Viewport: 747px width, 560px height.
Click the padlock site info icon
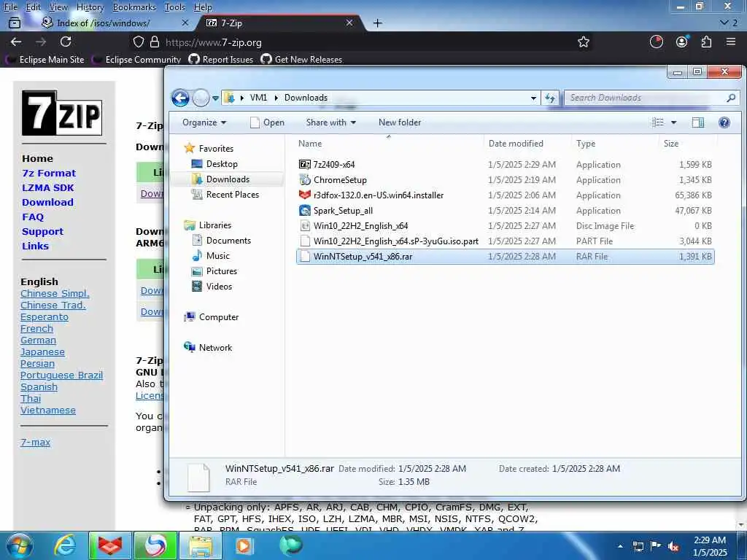155,42
